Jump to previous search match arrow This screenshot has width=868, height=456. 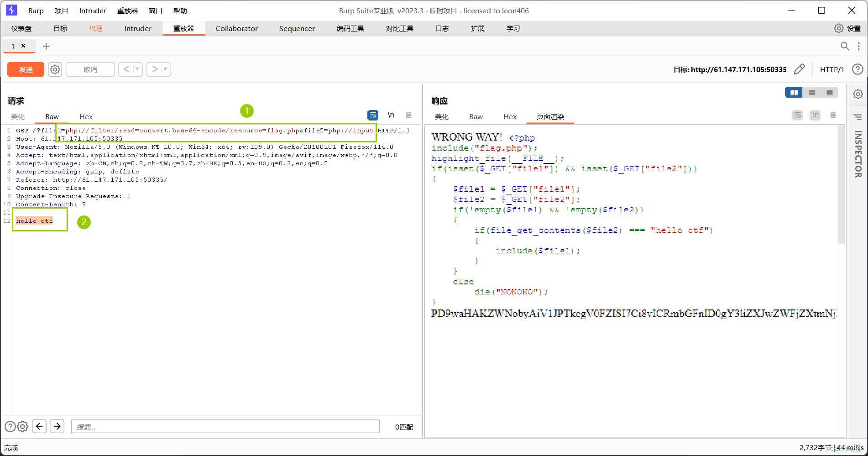point(39,426)
